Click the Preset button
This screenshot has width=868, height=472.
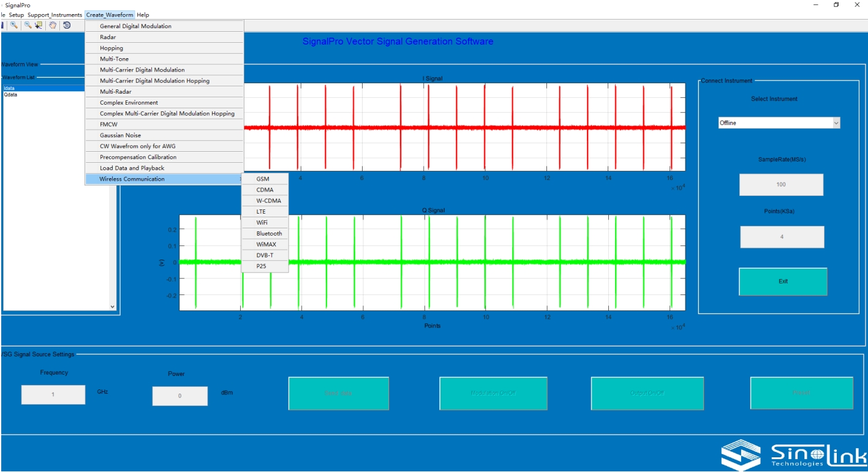(x=801, y=393)
